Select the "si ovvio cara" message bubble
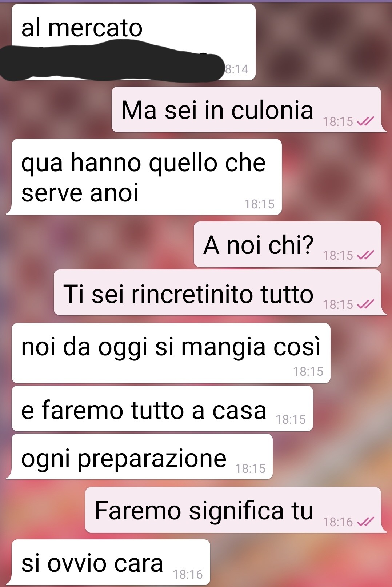Viewport: 392px width, 587px height. click(110, 562)
